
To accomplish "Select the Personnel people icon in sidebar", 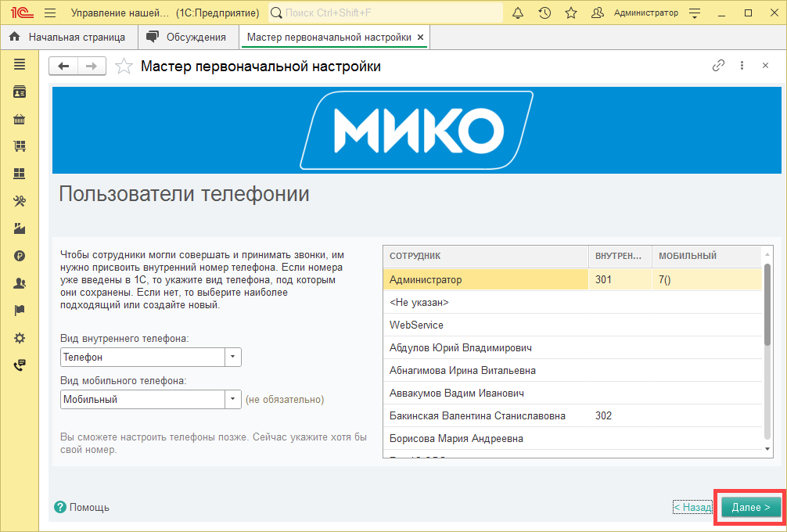I will (20, 283).
